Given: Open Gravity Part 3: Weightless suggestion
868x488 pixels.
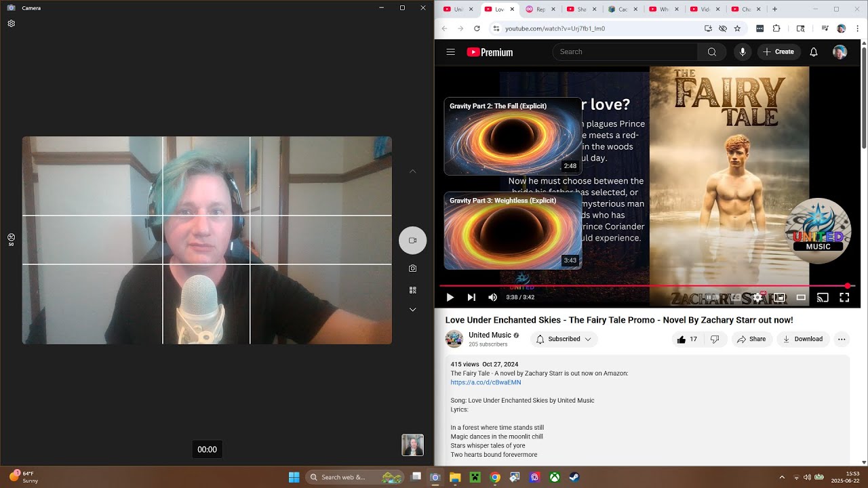Looking at the screenshot, I should coord(513,230).
